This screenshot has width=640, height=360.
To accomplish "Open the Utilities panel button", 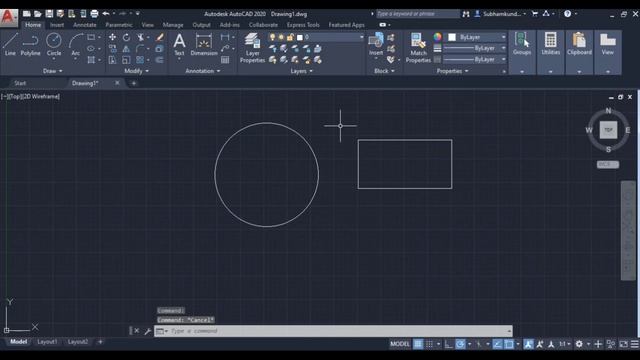I will [x=551, y=52].
